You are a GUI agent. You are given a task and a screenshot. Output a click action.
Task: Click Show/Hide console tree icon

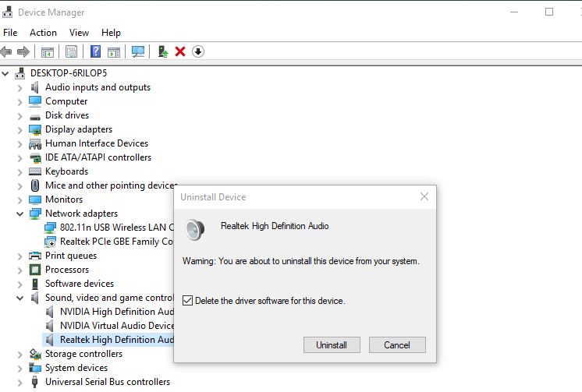click(x=48, y=51)
